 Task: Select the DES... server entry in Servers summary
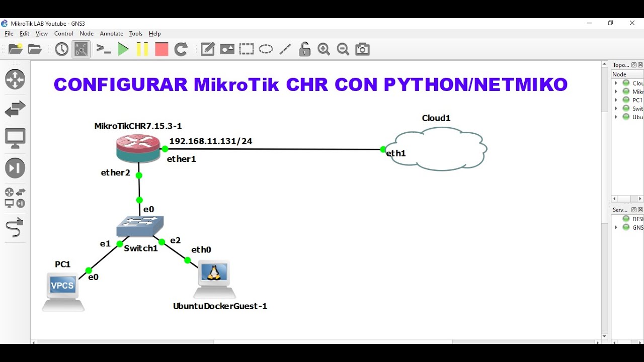(633, 219)
